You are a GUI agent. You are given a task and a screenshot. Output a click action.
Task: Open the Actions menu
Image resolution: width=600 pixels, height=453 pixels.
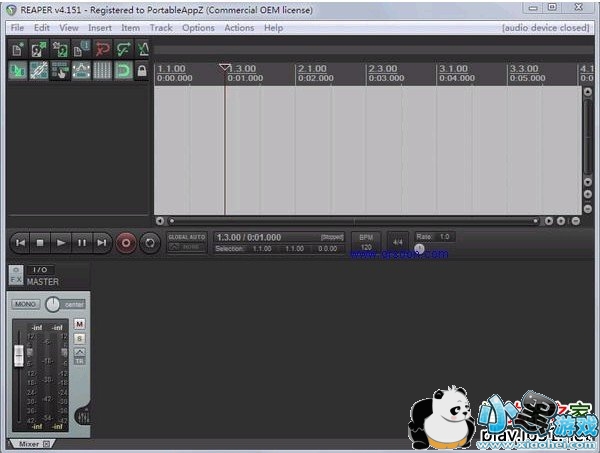click(x=239, y=28)
